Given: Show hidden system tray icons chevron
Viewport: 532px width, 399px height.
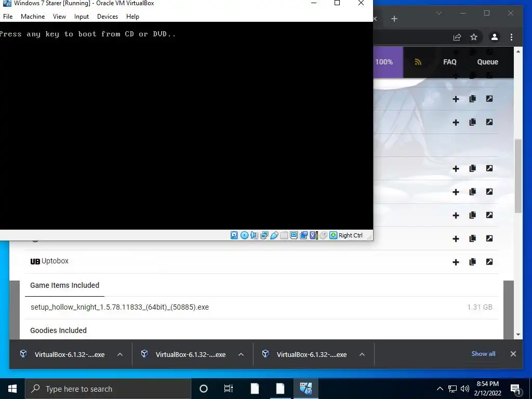Looking at the screenshot, I should [440, 389].
